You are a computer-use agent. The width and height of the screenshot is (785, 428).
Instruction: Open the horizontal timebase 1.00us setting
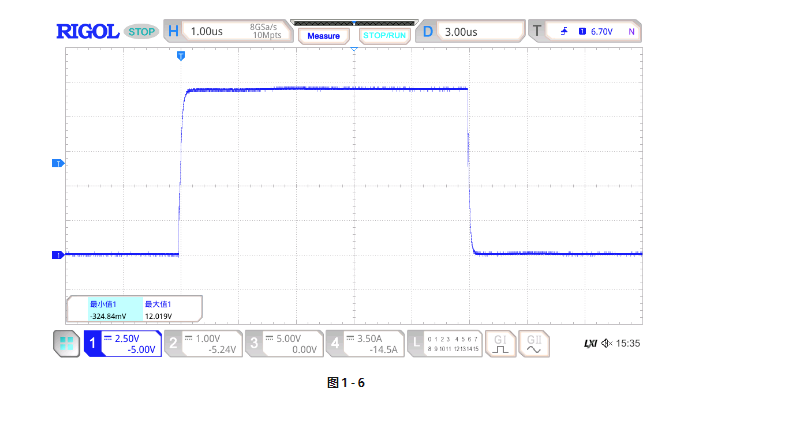[228, 32]
